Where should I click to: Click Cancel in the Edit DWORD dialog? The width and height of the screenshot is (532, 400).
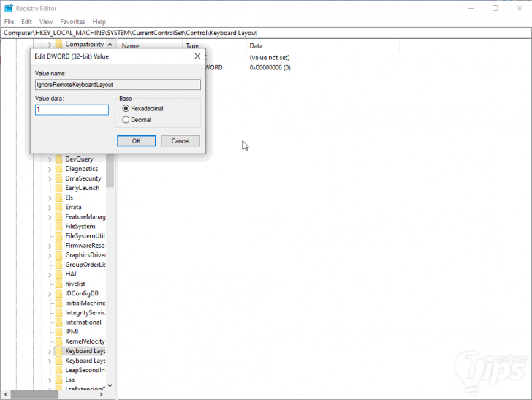click(180, 141)
